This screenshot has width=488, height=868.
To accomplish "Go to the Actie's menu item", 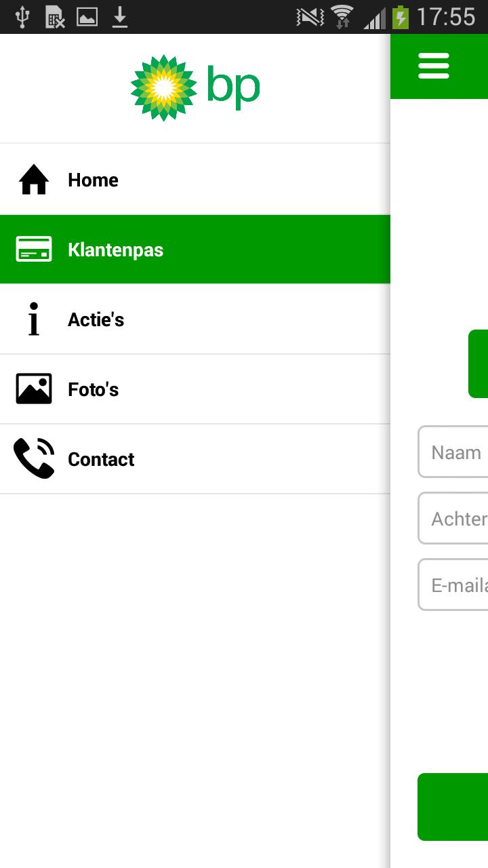I will (195, 319).
